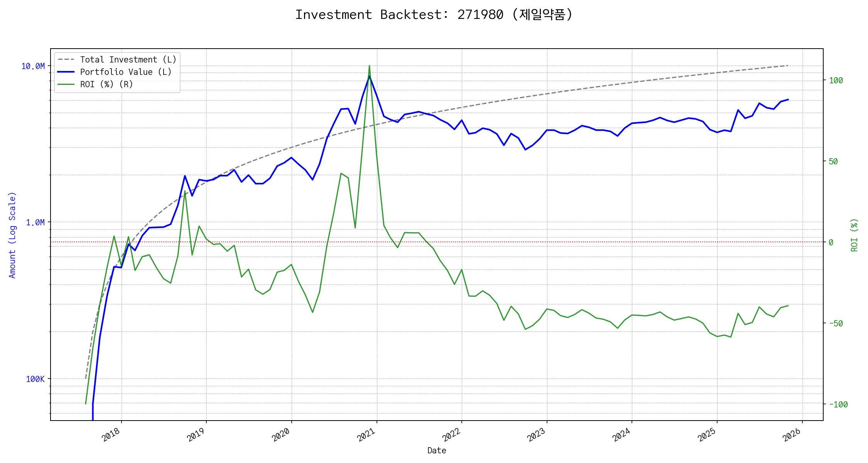Click the gray dashed legend line swatch

[x=66, y=60]
